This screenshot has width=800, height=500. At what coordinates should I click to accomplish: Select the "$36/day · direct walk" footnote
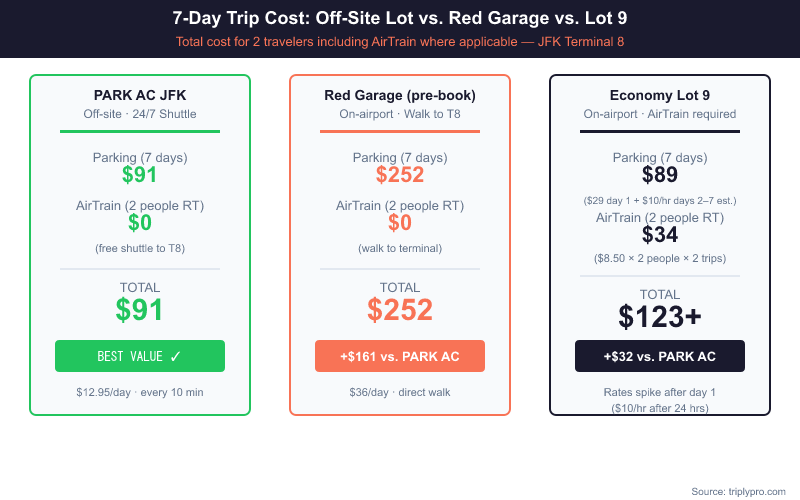[x=400, y=392]
